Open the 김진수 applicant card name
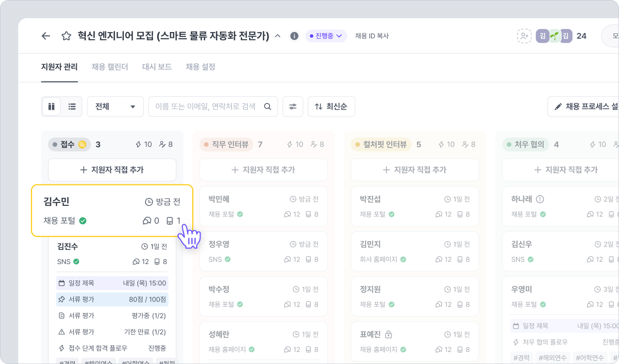Screen dimensions: 619x364 point(67,247)
